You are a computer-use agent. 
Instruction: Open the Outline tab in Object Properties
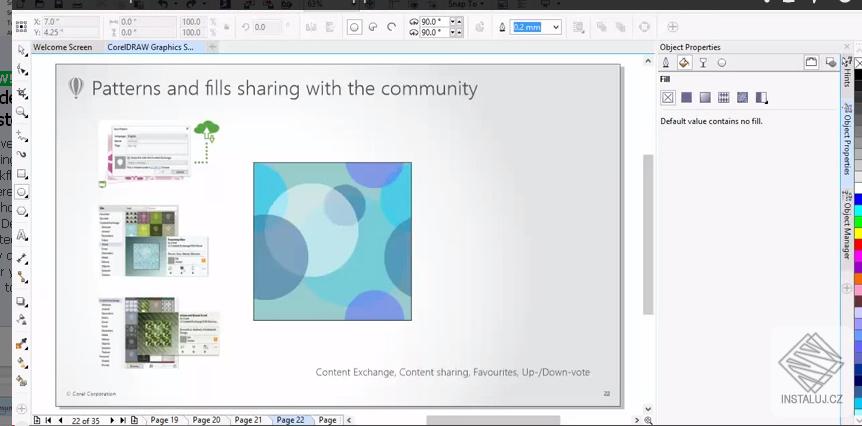666,63
